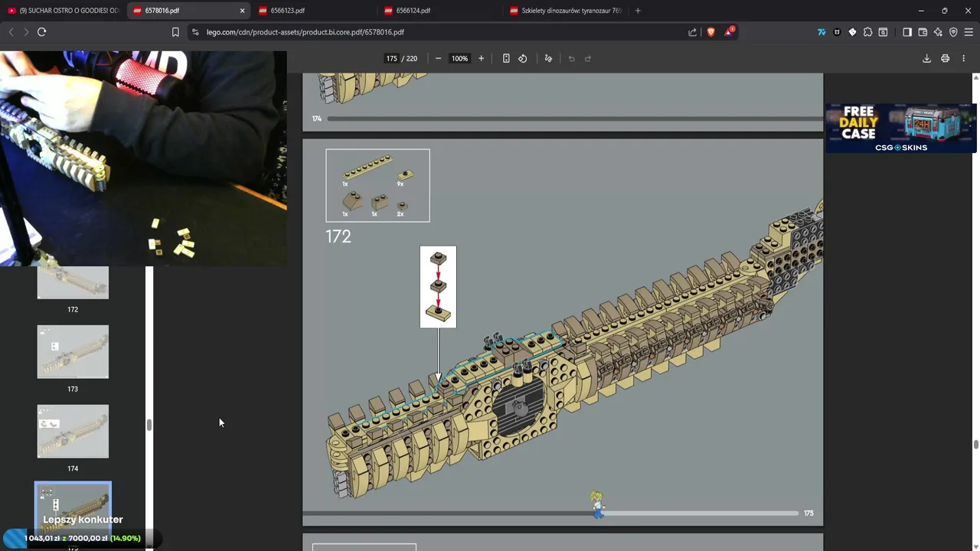Open the browser hamburger menu

pyautogui.click(x=969, y=32)
